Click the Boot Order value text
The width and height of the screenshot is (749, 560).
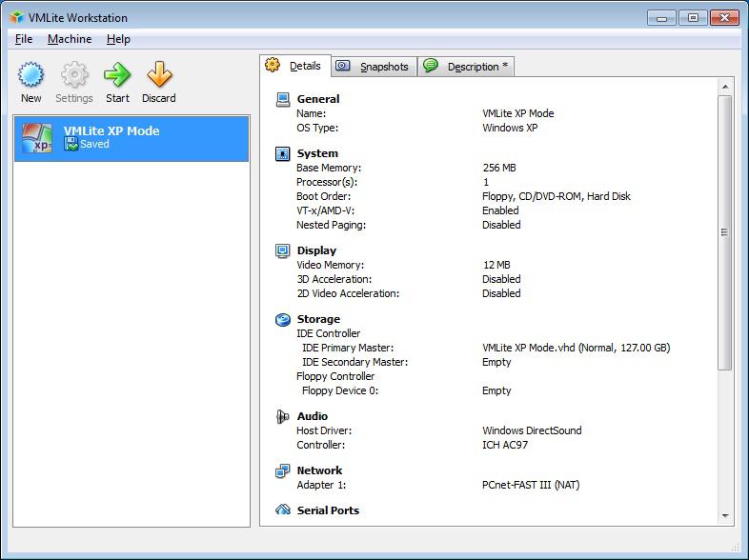pos(556,197)
